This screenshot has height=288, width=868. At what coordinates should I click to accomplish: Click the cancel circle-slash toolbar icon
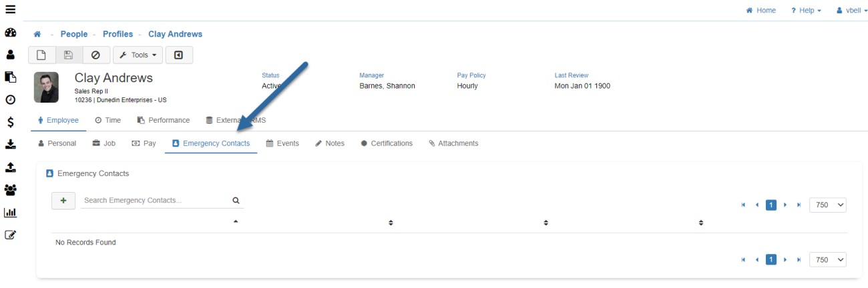click(95, 55)
